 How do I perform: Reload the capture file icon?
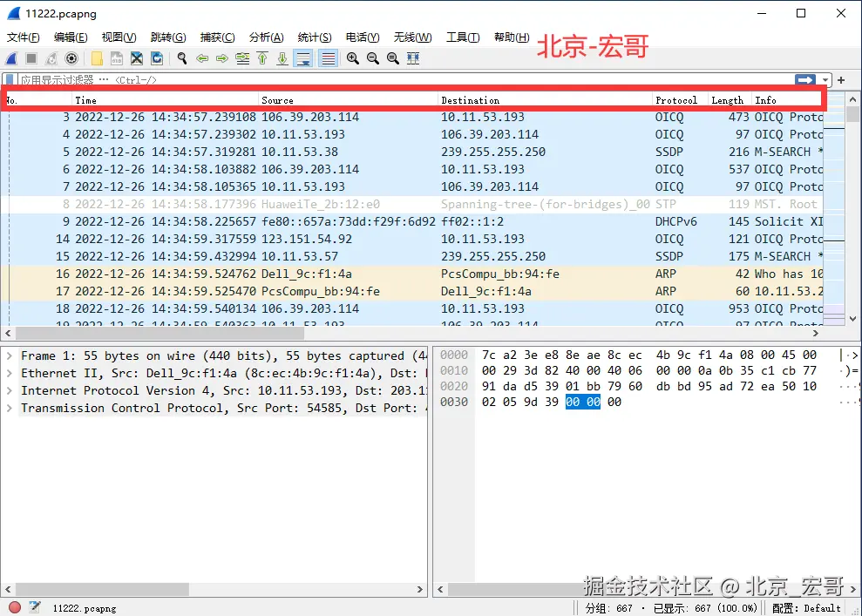(x=157, y=58)
